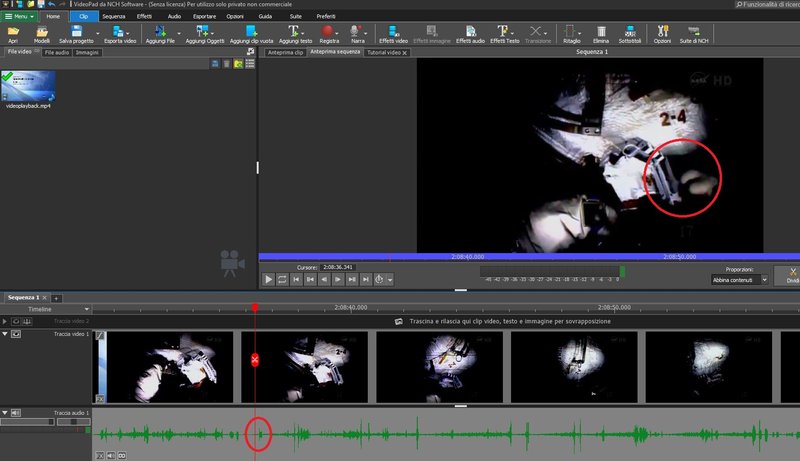The width and height of the screenshot is (800, 461).
Task: Toggle visibility of Traccia video 2
Action: [16, 321]
